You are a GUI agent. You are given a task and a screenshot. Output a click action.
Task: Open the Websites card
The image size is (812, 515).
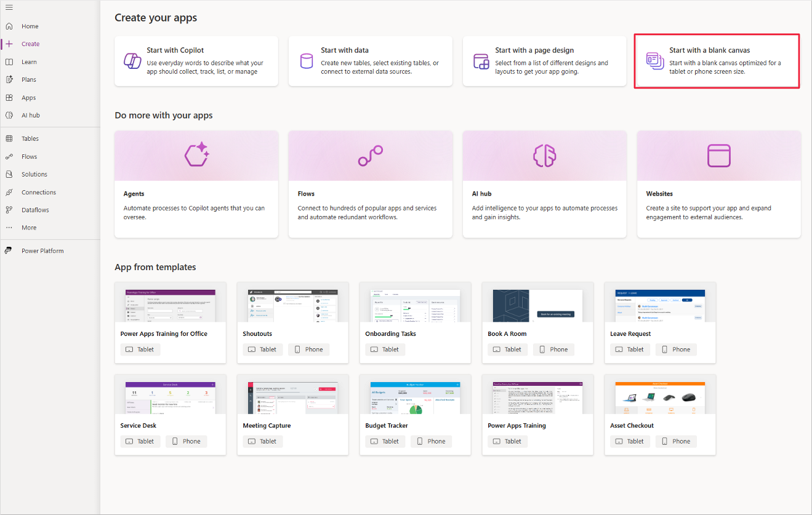pyautogui.click(x=719, y=184)
